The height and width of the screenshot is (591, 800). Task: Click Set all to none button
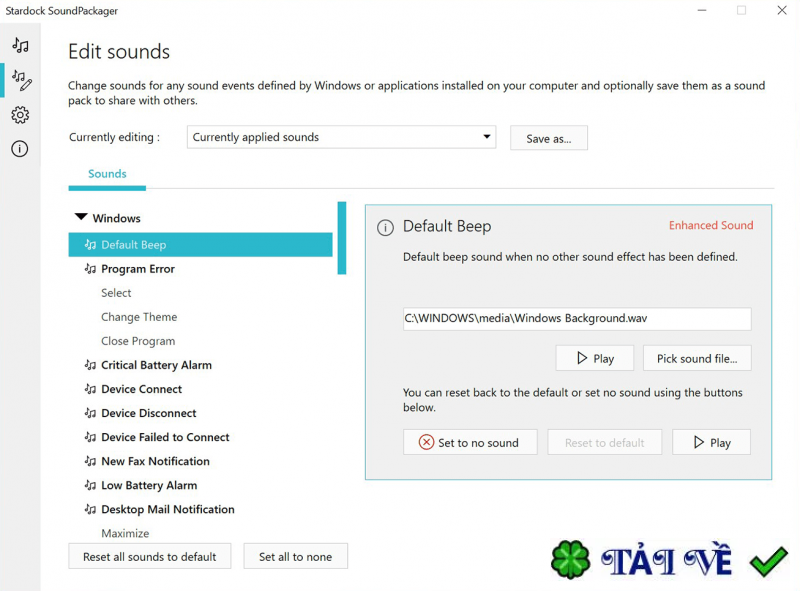295,556
